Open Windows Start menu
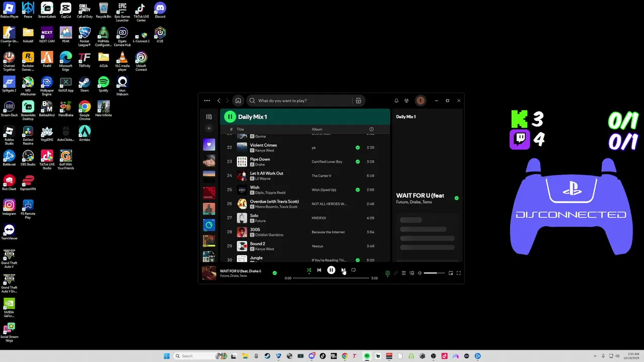Screen dimensions: 644x362 [167, 356]
